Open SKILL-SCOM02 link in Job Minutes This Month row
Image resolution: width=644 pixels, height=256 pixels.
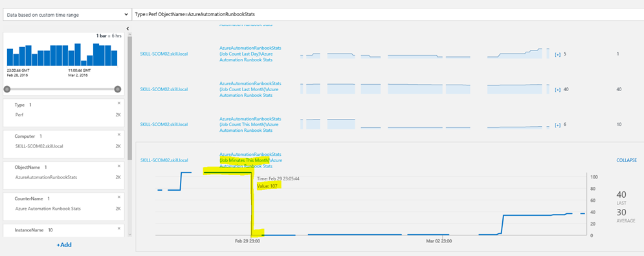pos(164,160)
